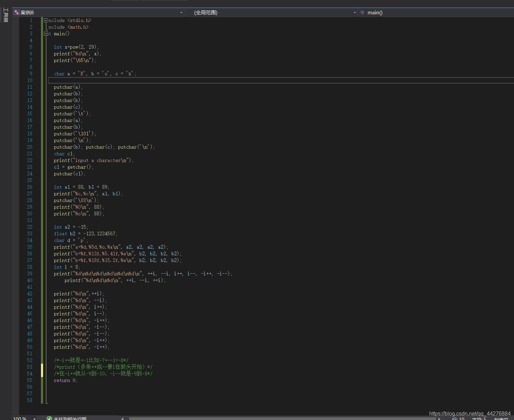Click the main() text on line 3
This screenshot has width=514, height=420.
62,34
